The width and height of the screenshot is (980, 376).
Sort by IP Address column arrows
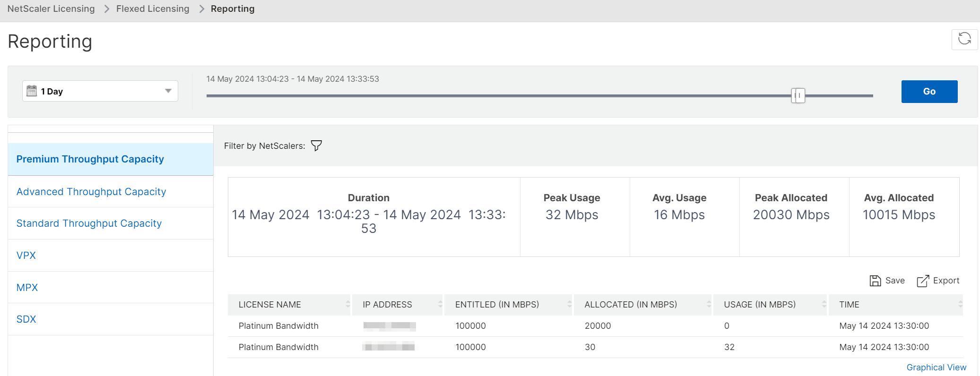[x=440, y=305]
